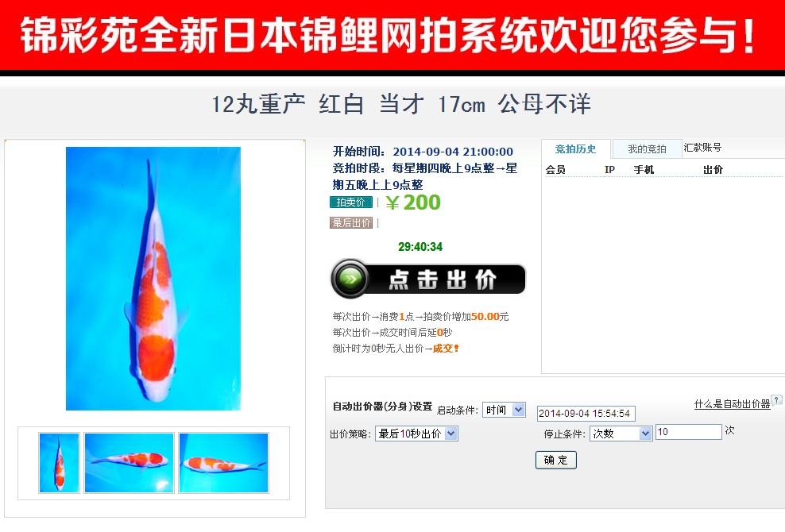Open the help question mark icon
This screenshot has height=532, width=785.
[x=776, y=399]
